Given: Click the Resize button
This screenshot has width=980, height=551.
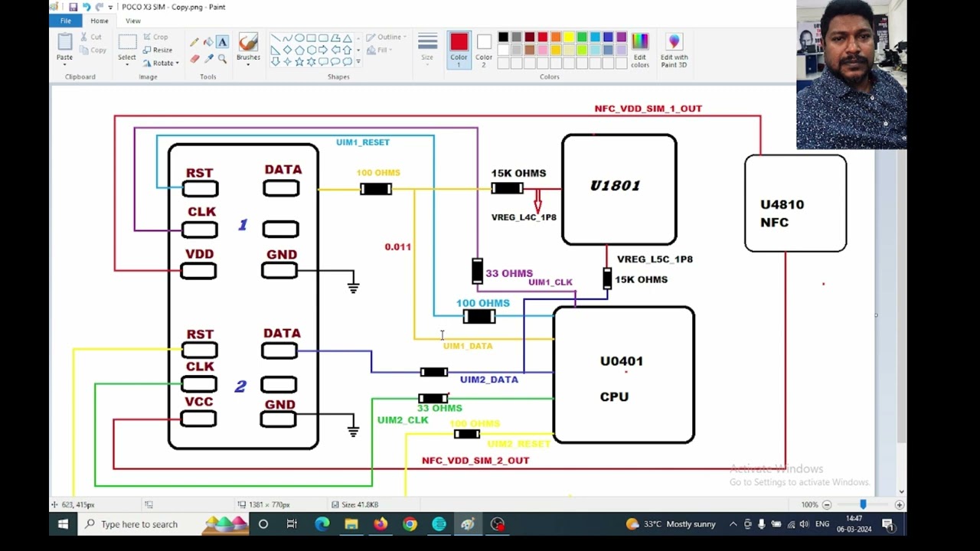Looking at the screenshot, I should tap(157, 50).
